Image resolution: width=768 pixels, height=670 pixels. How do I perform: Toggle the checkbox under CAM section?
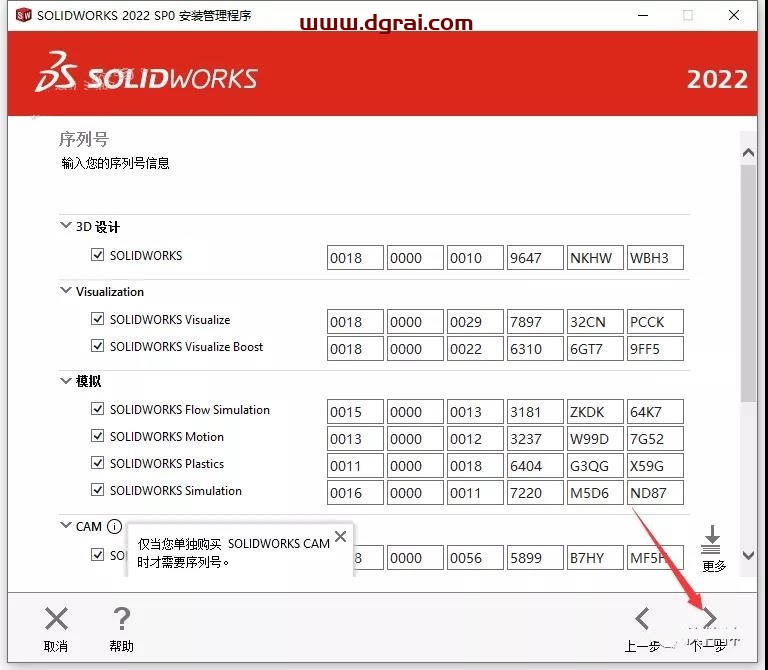[97, 554]
